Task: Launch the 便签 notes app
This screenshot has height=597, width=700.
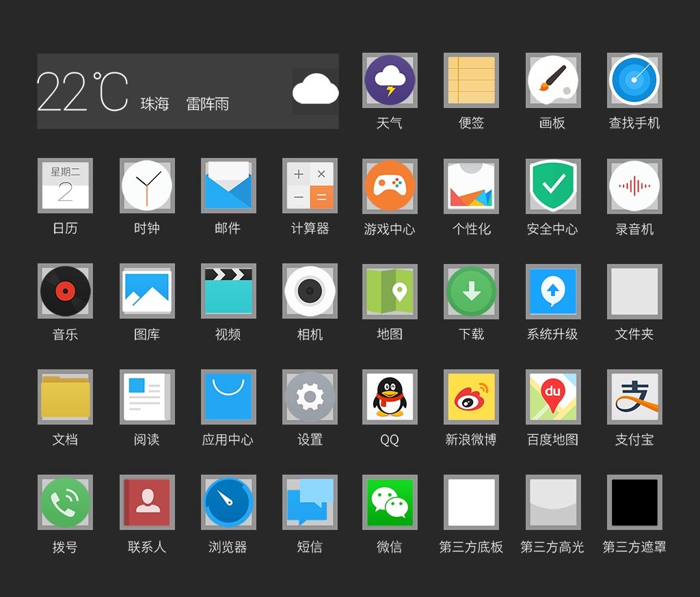Action: tap(470, 80)
